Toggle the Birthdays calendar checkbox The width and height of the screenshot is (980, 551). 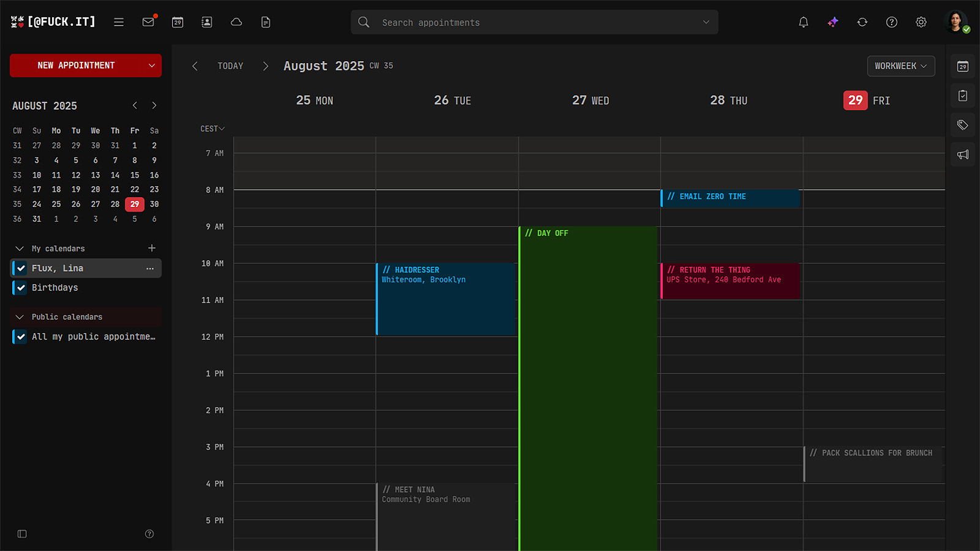(x=21, y=288)
